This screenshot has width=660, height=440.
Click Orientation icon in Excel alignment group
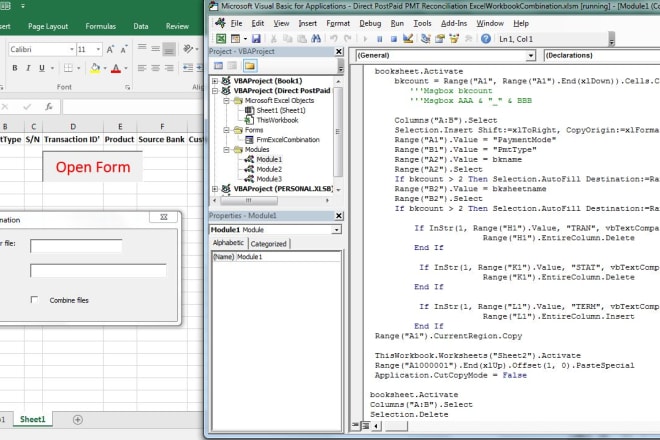point(188,49)
